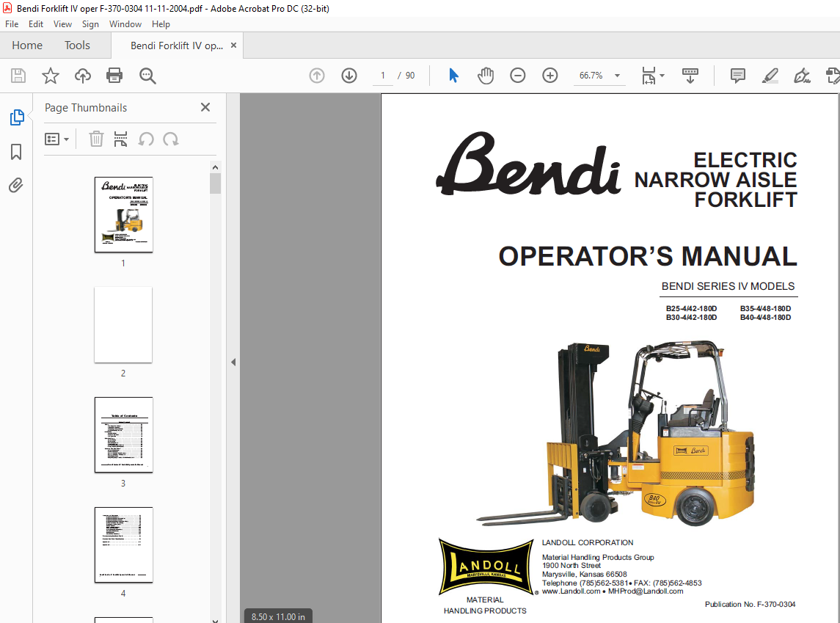
Task: Zoom in with plus icon
Action: click(549, 76)
